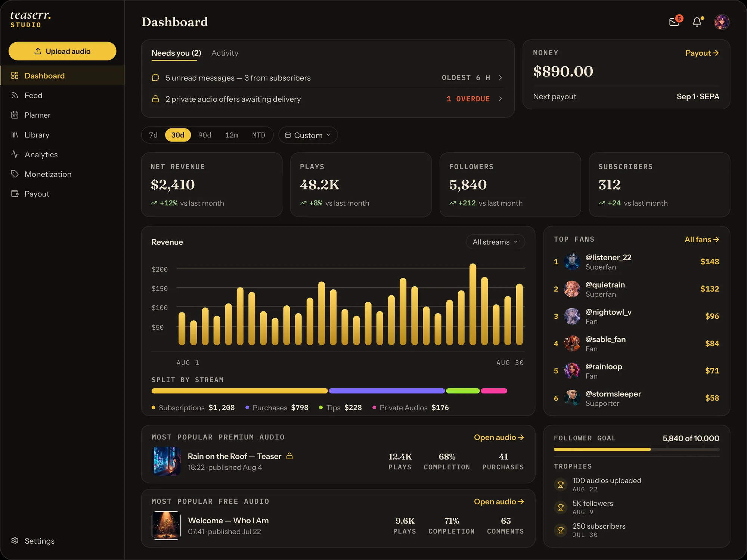747x560 pixels.
Task: Go to Feed in the sidebar
Action: point(62,95)
